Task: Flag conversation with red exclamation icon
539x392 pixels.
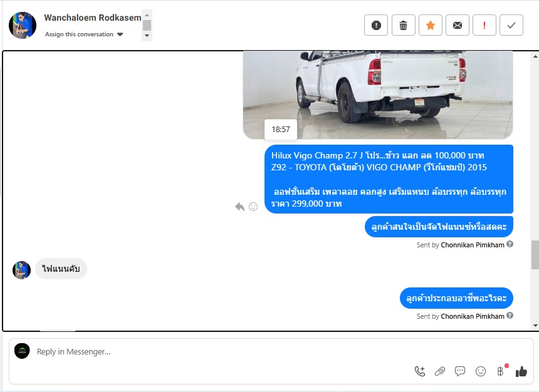Action: [x=484, y=25]
